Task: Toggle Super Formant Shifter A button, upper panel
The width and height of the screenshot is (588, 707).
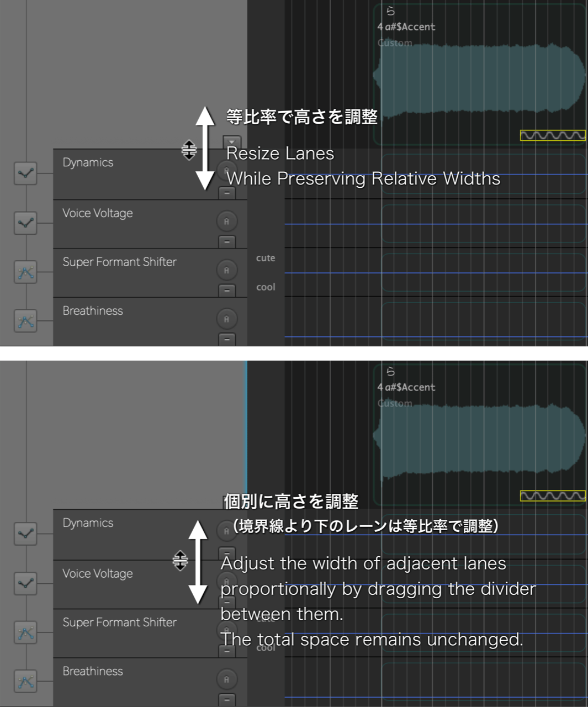Action: [x=226, y=270]
